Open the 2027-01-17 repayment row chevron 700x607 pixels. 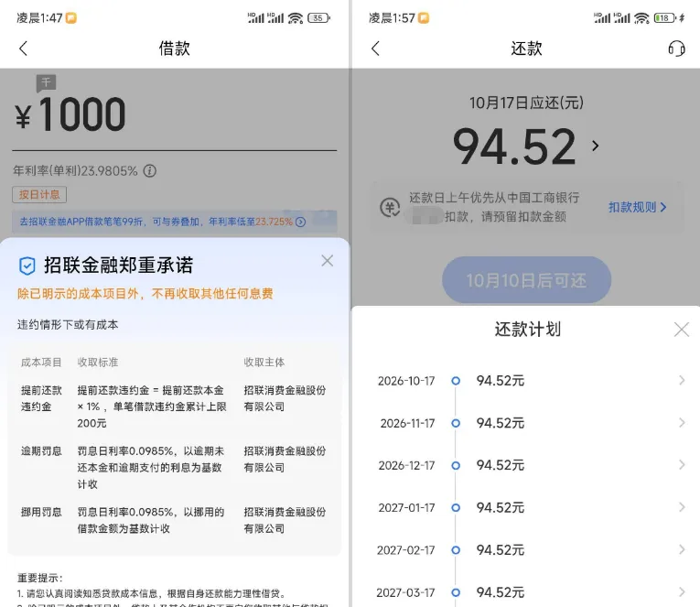[x=682, y=507]
